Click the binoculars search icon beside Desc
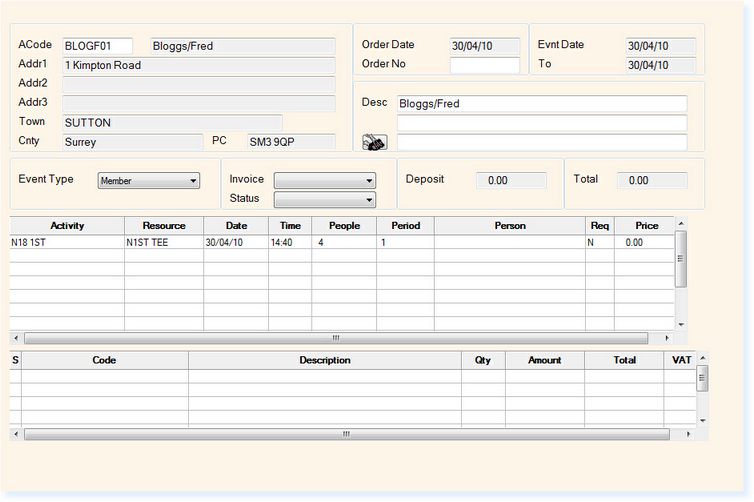Viewport: 754px width, 502px height. coord(374,142)
